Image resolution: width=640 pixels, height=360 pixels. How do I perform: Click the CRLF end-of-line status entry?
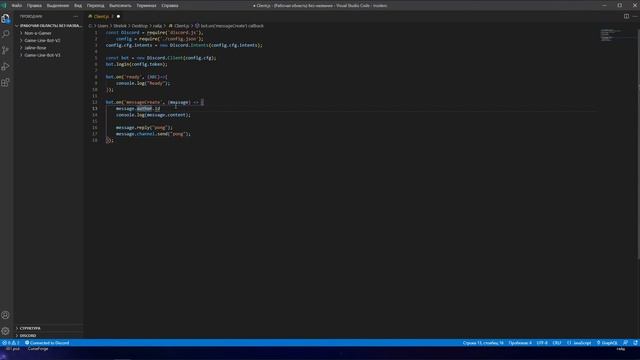[557, 343]
